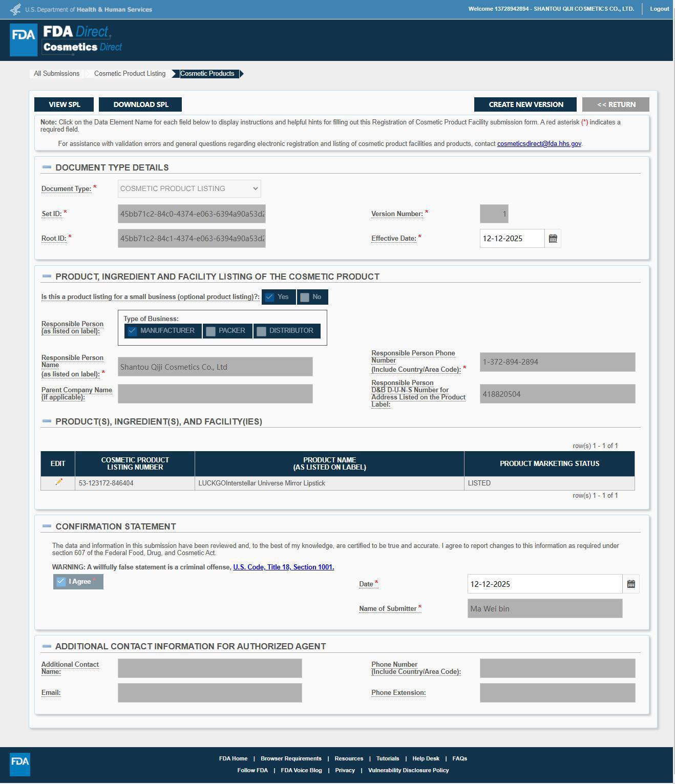Go to All Submissions breadcrumb
675x784 pixels.
click(x=57, y=74)
